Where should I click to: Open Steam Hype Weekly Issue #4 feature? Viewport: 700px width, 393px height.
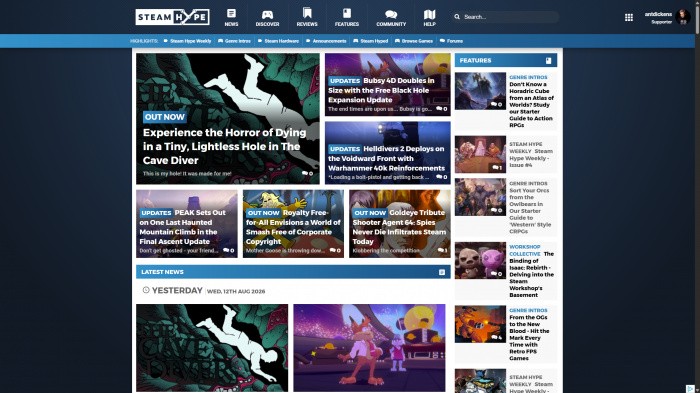[531, 155]
